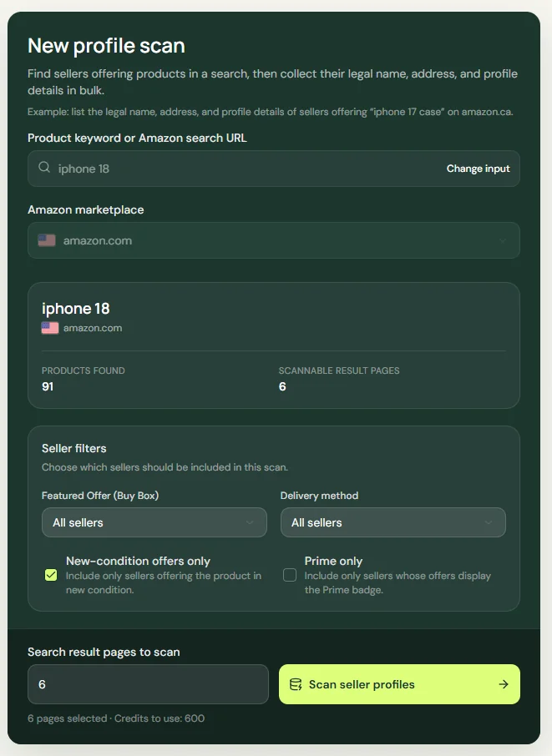552x756 pixels.
Task: Click the PRODUCTS FOUND label
Action: [83, 370]
